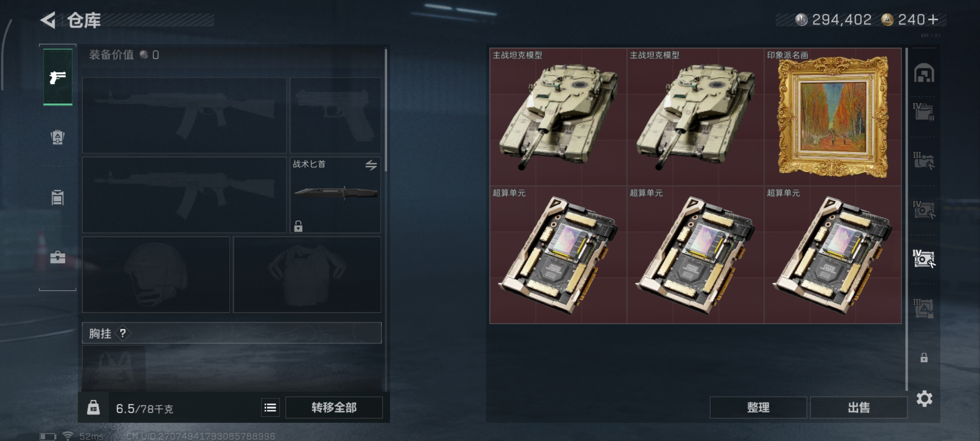Click the 转移全部 button
Image resolution: width=980 pixels, height=441 pixels.
click(334, 408)
